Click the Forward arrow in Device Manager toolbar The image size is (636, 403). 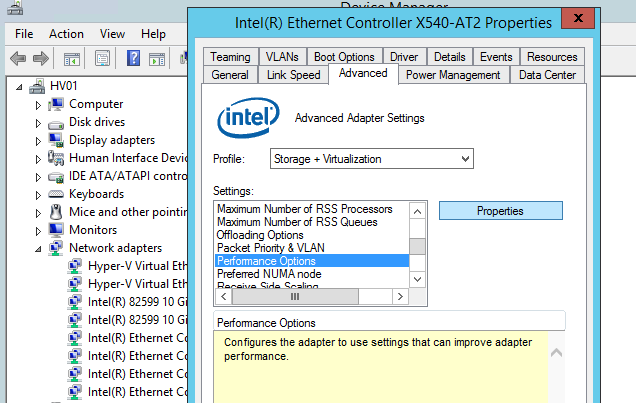[x=41, y=59]
